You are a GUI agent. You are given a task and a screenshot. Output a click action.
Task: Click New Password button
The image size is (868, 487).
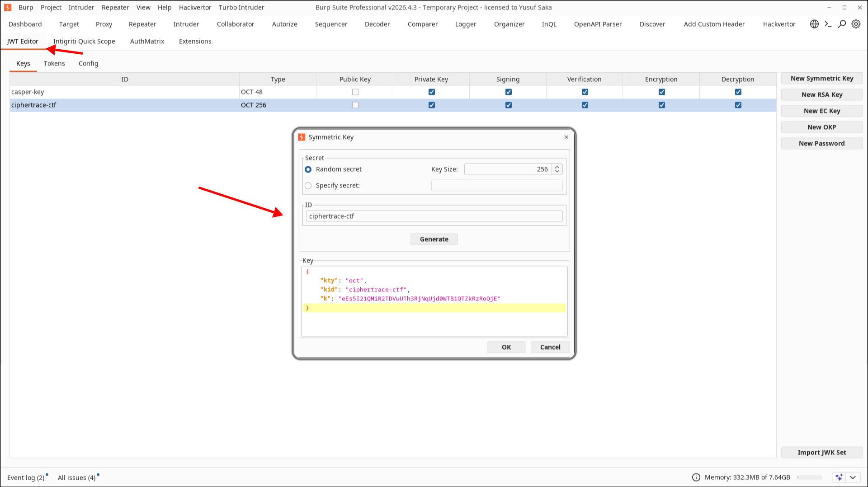(822, 144)
